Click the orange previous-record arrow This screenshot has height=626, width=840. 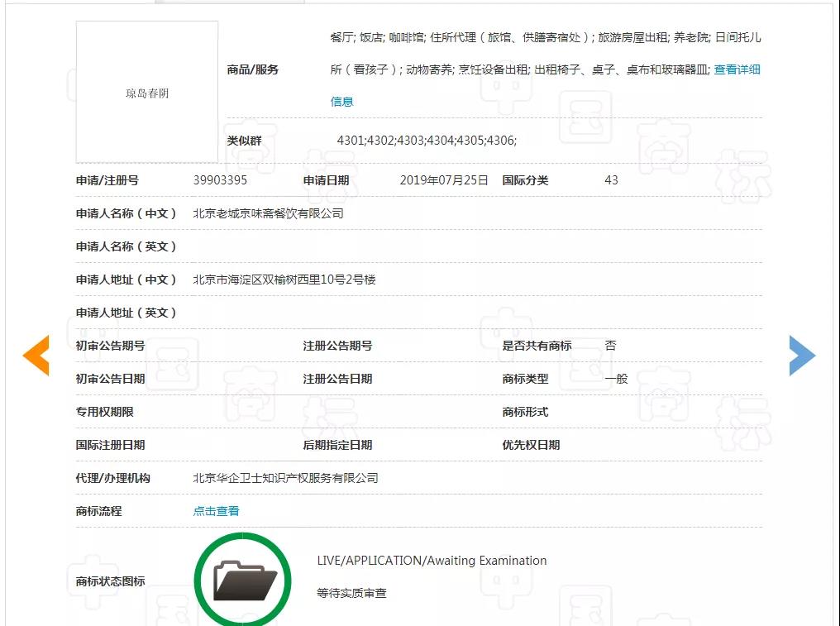[36, 356]
